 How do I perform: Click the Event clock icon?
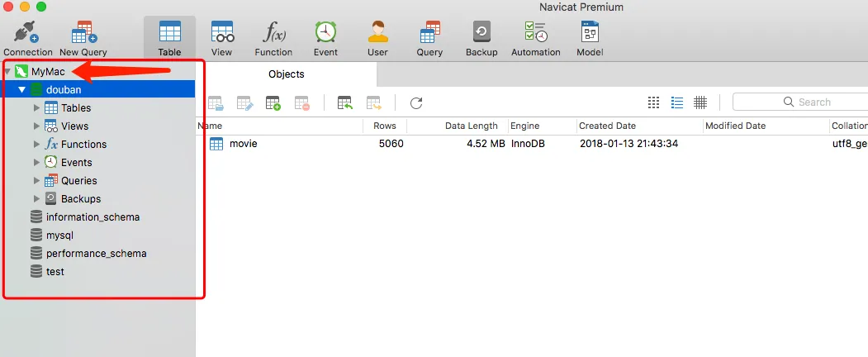coord(325,34)
